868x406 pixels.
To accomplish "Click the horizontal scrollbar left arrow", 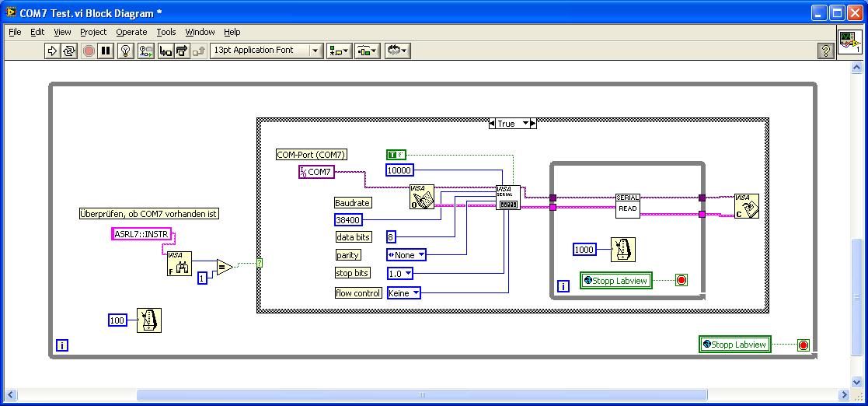I will point(11,395).
